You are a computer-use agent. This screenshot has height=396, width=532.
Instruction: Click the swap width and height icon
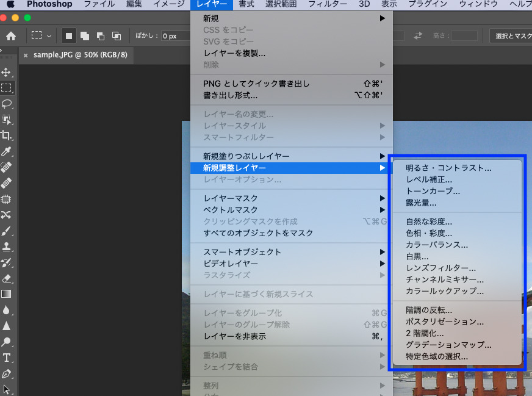tap(418, 35)
